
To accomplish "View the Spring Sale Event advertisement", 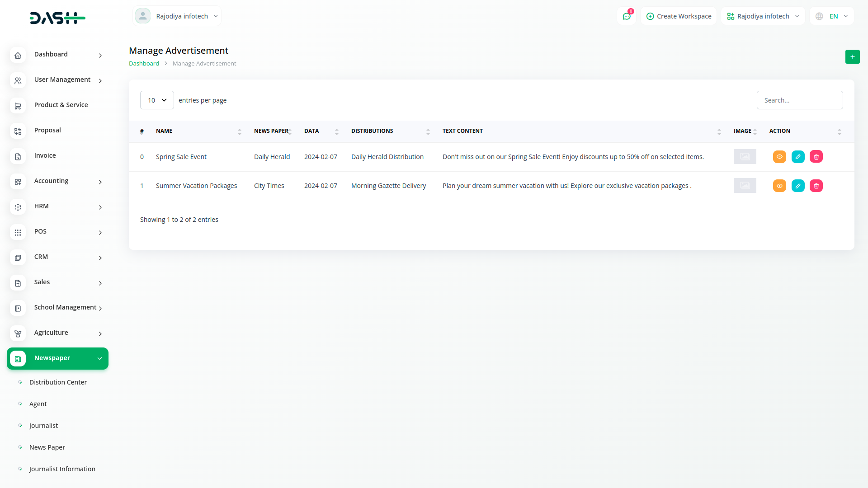I will coord(779,157).
